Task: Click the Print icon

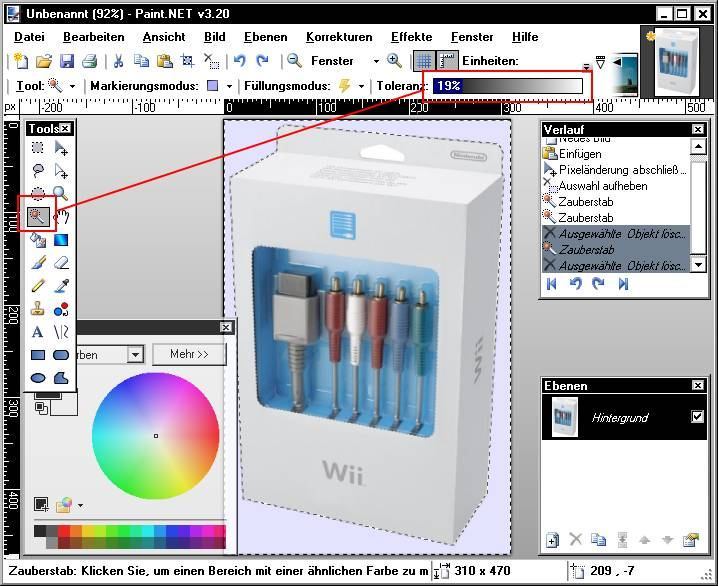Action: (90, 61)
